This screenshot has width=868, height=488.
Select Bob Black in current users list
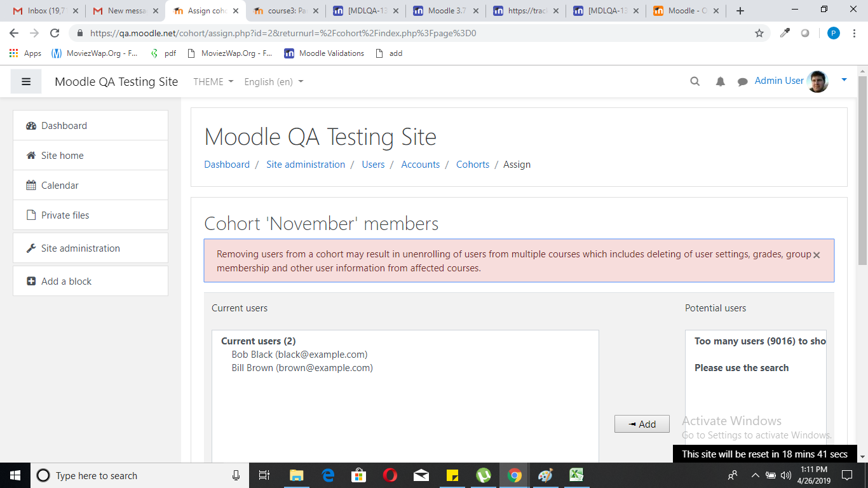(299, 355)
